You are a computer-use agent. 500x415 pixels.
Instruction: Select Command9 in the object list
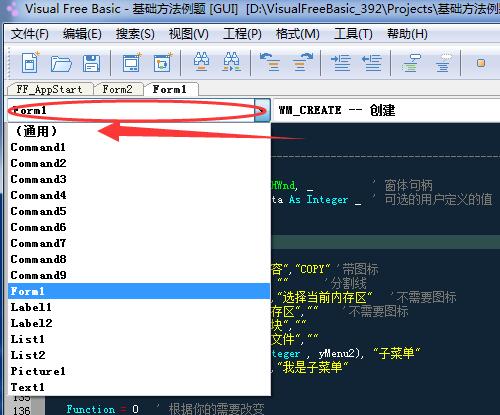click(x=139, y=275)
